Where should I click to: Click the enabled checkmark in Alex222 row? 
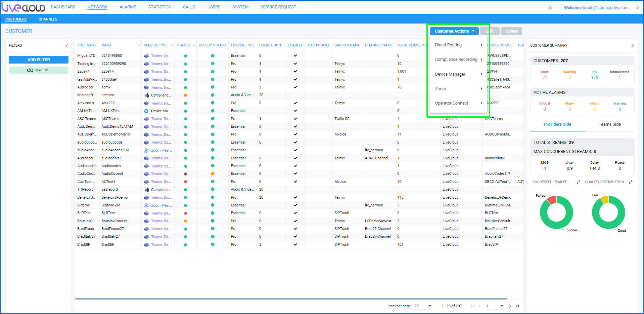[x=295, y=103]
